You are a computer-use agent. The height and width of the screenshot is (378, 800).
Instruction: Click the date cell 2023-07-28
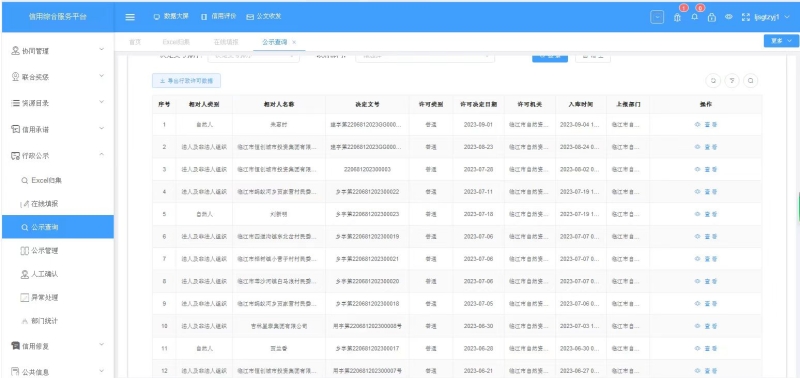479,169
